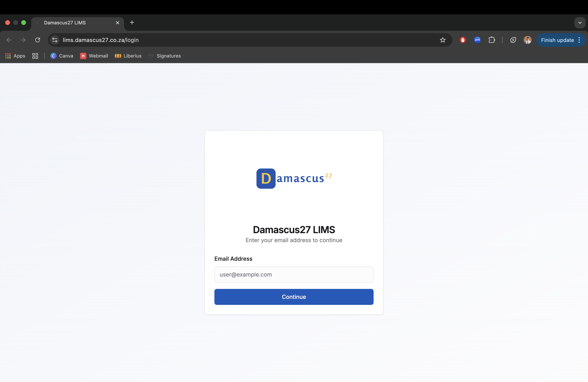Open the Extensions puzzle icon

pyautogui.click(x=492, y=40)
